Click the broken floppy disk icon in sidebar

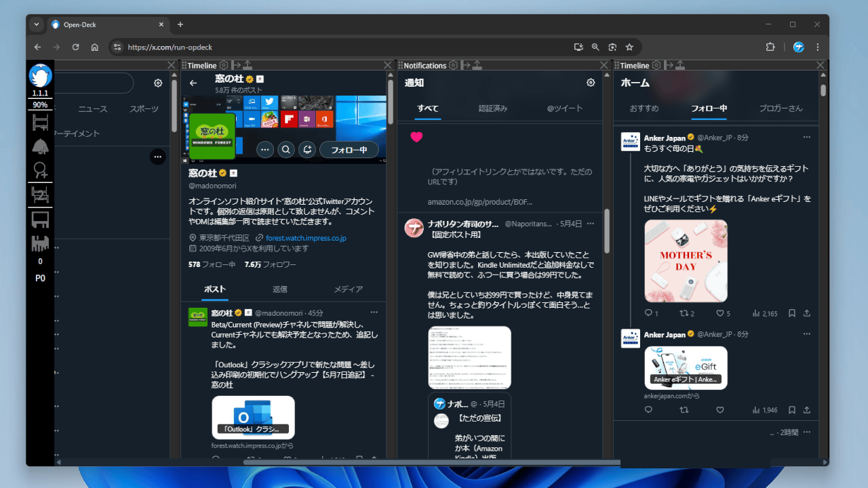coord(41,244)
